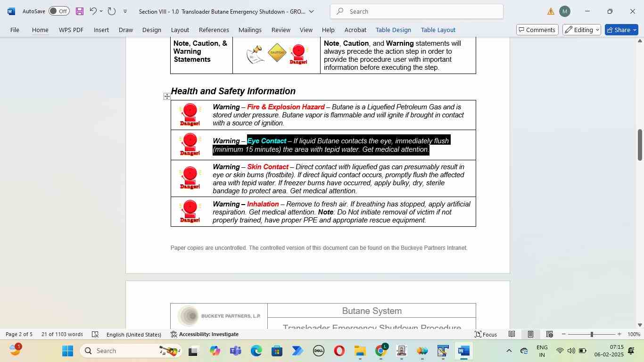Click the yellow Caution diamond image
Viewport: 644px width, 362px height.
pos(277,53)
